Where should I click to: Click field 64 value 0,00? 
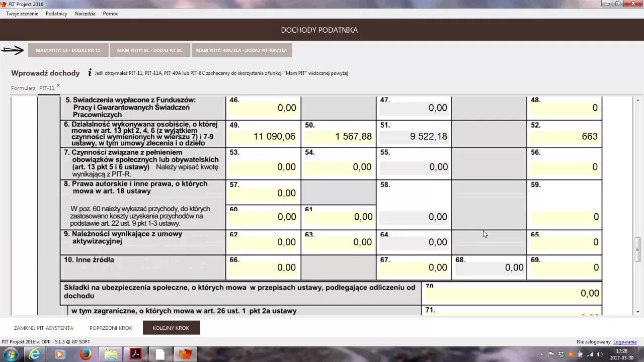(x=414, y=242)
